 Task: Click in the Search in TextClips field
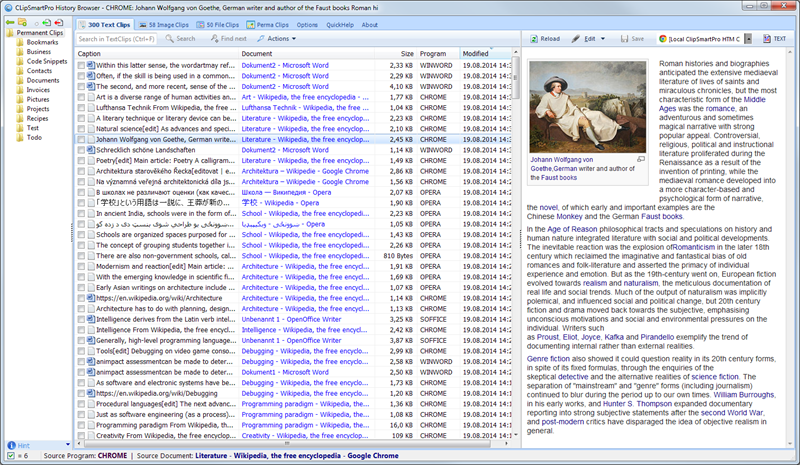tap(116, 38)
